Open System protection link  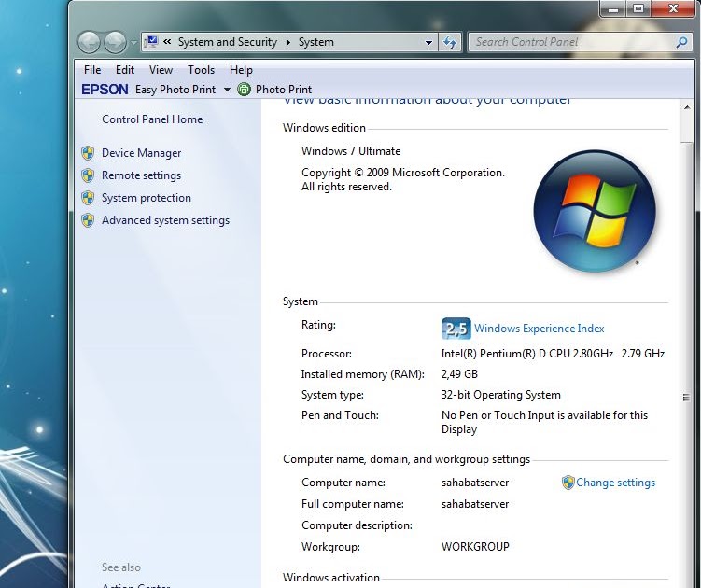(147, 198)
